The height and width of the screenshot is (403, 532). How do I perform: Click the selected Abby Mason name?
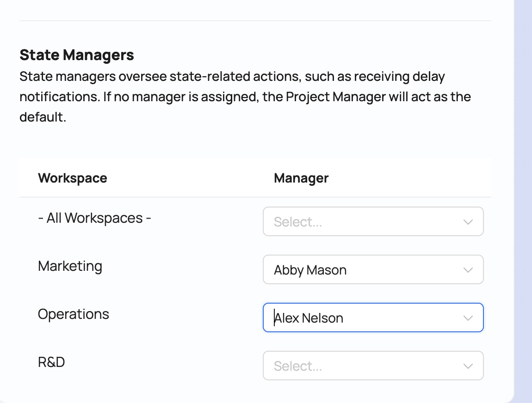click(310, 270)
